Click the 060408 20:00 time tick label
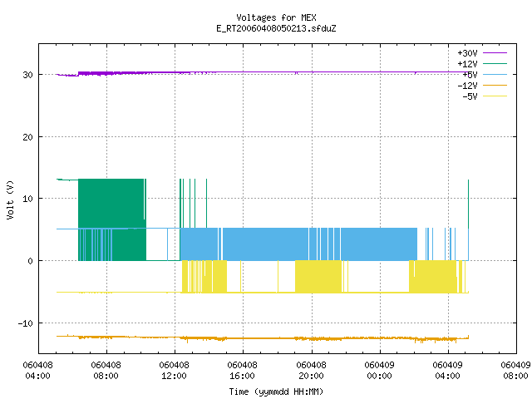Screen dimensions: 532x399 [311, 371]
